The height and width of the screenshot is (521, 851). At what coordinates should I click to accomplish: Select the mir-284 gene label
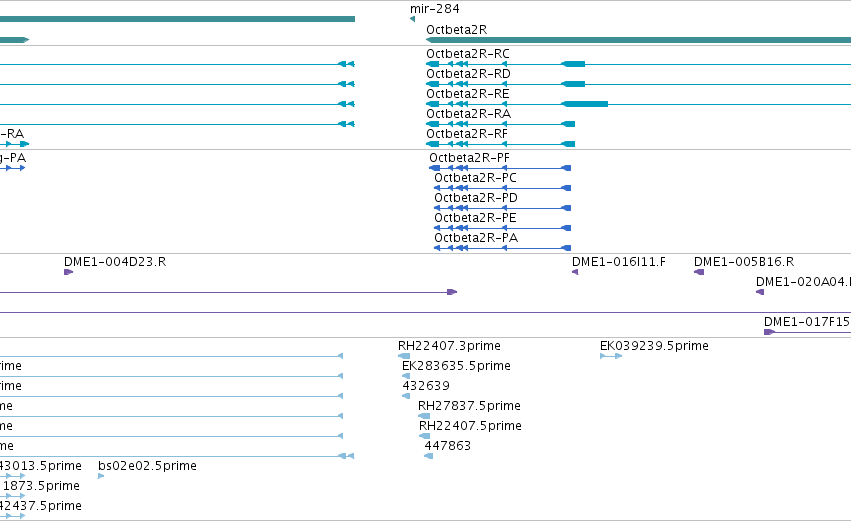click(435, 9)
